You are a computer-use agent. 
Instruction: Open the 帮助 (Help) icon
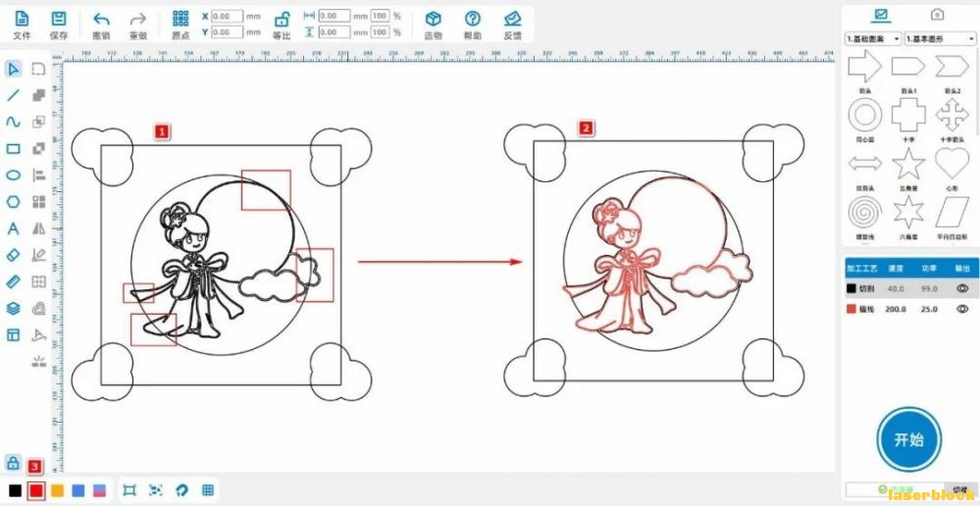coord(473,19)
